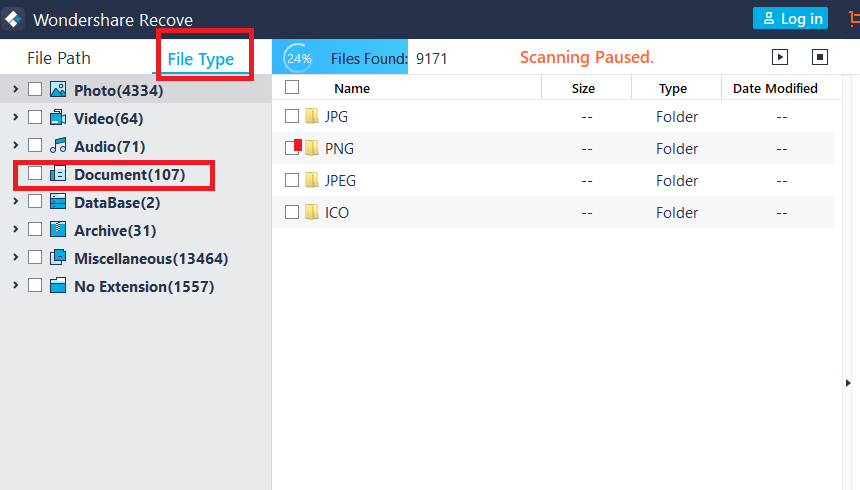The width and height of the screenshot is (860, 490).
Task: Select the Photo(4334) label
Action: (x=118, y=91)
